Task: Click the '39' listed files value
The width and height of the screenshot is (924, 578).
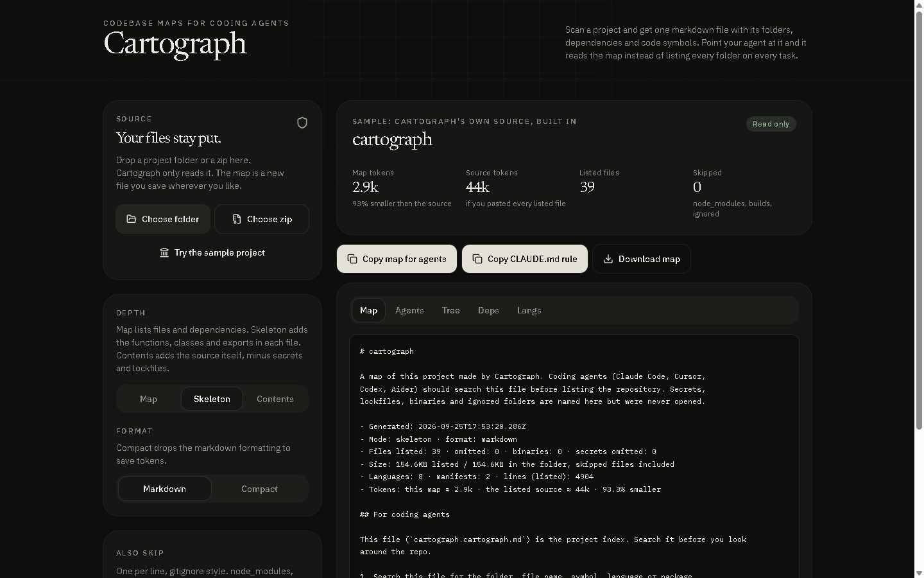Action: click(x=587, y=187)
